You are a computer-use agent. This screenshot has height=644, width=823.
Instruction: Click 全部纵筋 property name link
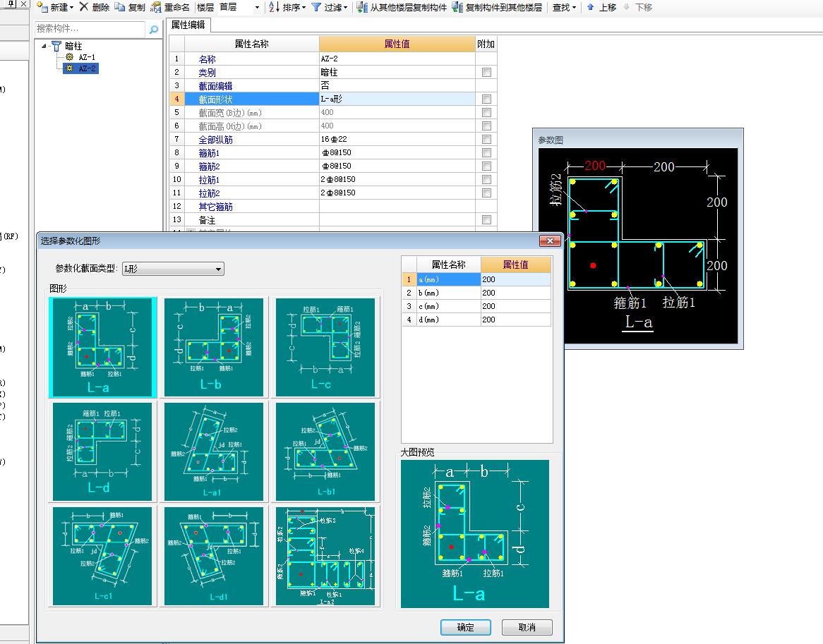click(x=215, y=140)
